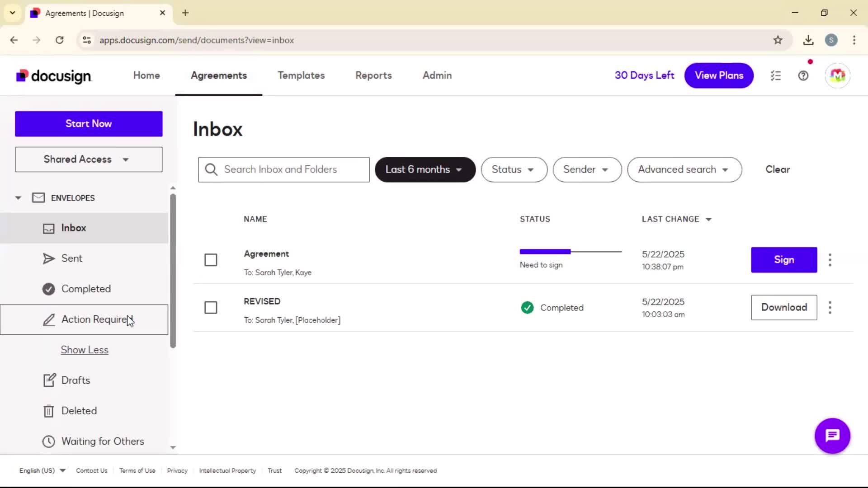Click the sidebar scroll down arrow
The height and width of the screenshot is (488, 868).
(x=173, y=447)
